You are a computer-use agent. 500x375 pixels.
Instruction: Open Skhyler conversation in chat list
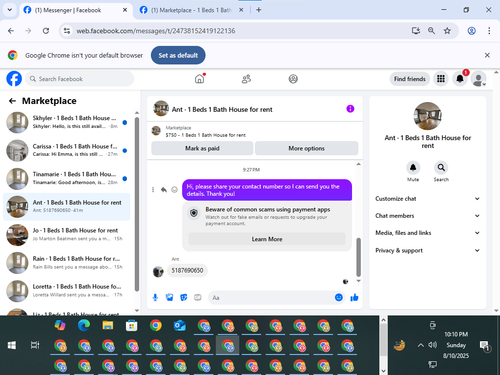point(67,122)
